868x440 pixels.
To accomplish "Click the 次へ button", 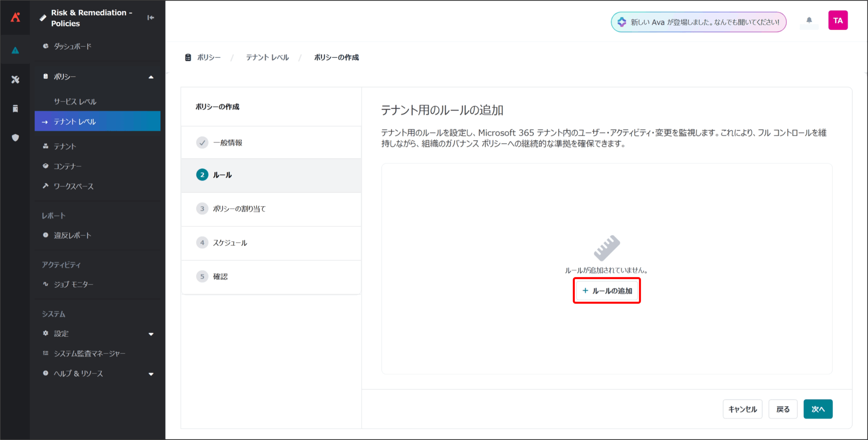I will click(817, 409).
